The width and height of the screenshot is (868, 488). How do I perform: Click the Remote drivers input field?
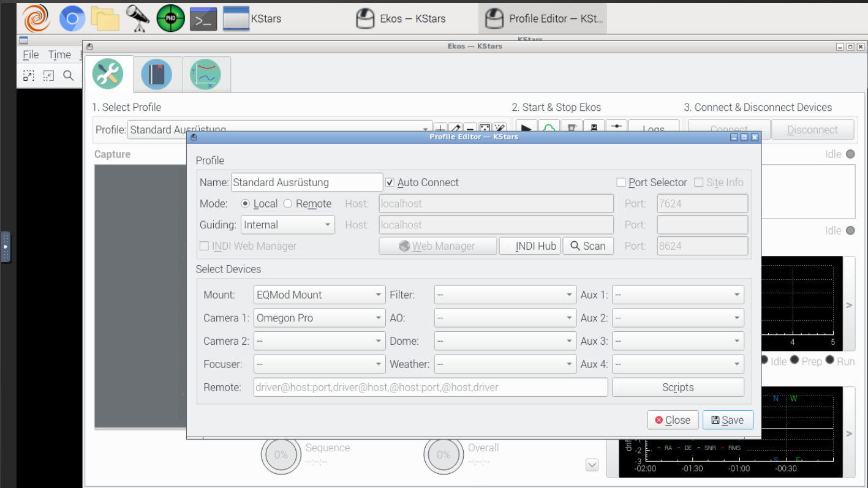point(431,388)
